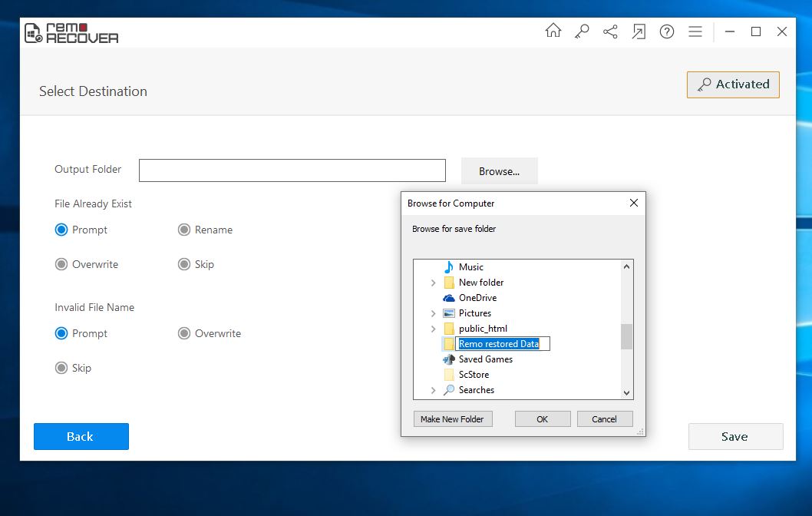The width and height of the screenshot is (812, 516).
Task: Select the public_html folder icon
Action: point(449,329)
